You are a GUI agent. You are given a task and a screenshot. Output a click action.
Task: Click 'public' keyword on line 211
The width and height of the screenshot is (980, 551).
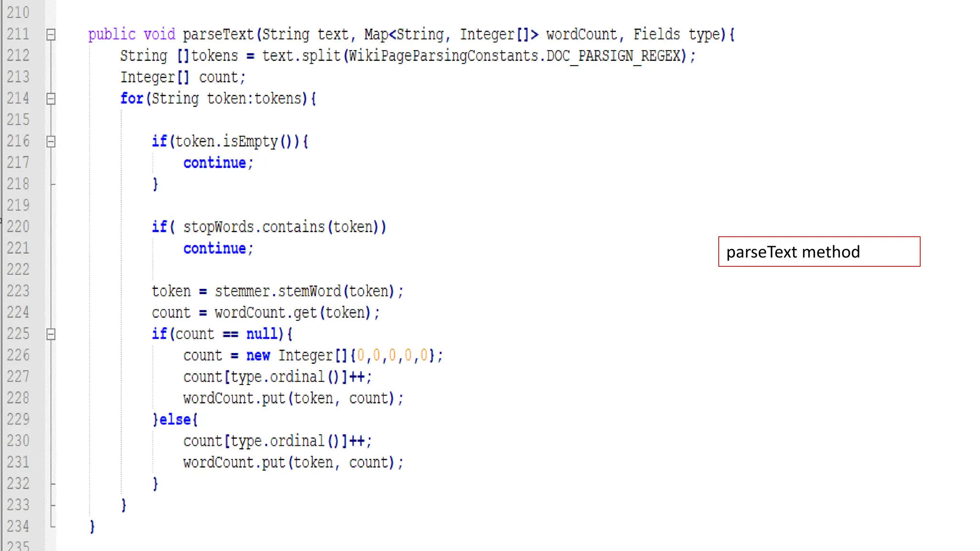point(112,34)
